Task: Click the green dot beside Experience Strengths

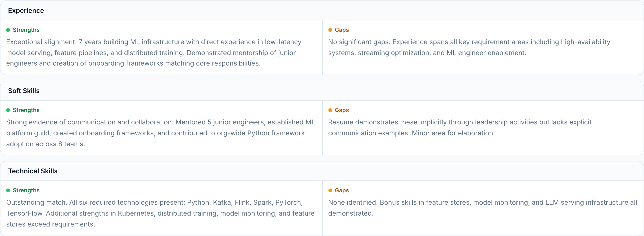Action: click(x=8, y=30)
